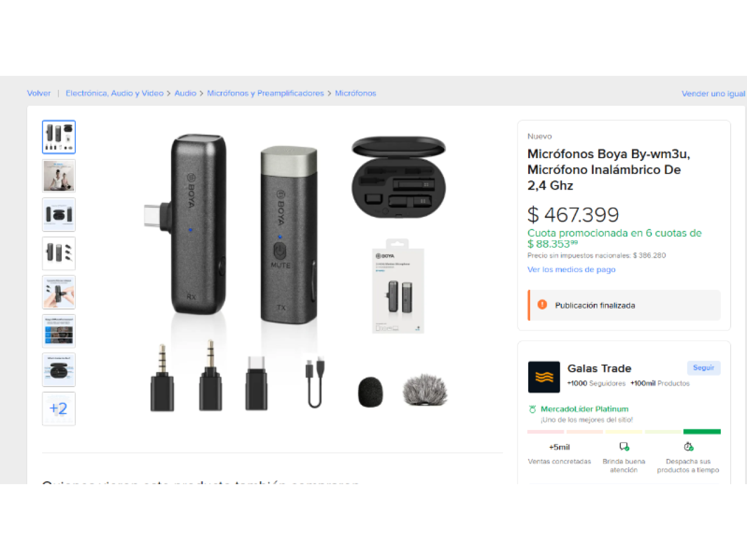This screenshot has height=560, width=747.
Task: Click the orange warning icon beside Publicación finalizada
Action: point(542,304)
